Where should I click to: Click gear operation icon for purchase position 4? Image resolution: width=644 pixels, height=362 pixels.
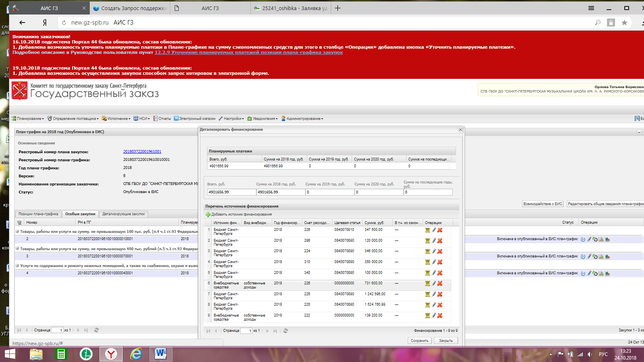595,274
